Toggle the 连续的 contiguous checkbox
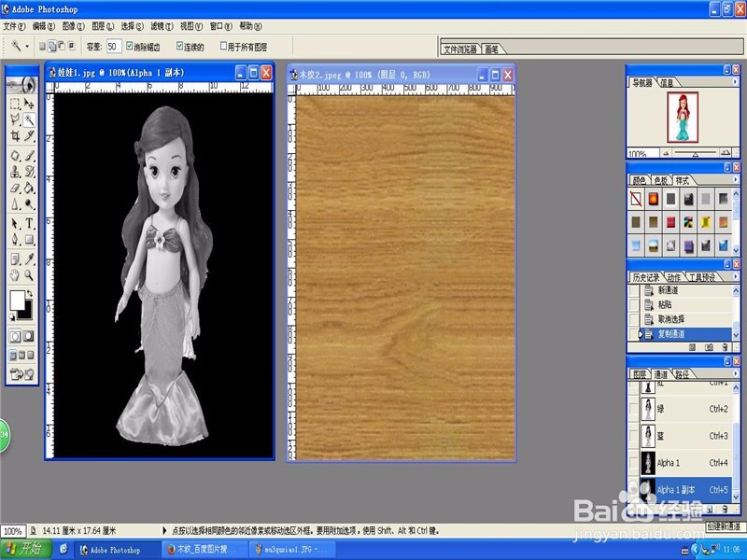 click(x=179, y=46)
